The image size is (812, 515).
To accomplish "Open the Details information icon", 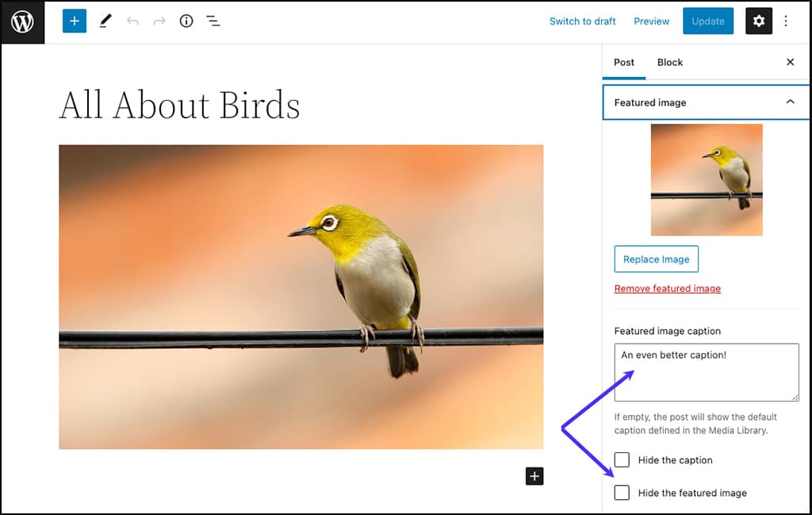I will 186,21.
